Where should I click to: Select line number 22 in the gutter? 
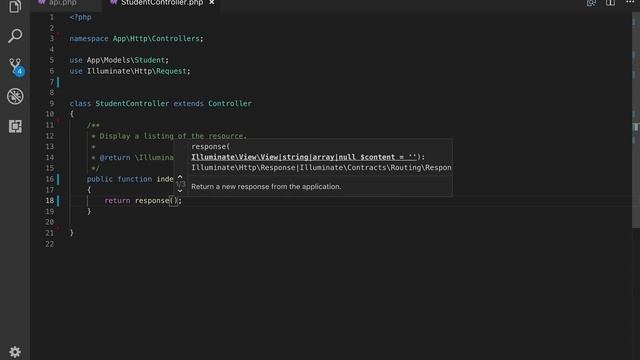tap(49, 244)
